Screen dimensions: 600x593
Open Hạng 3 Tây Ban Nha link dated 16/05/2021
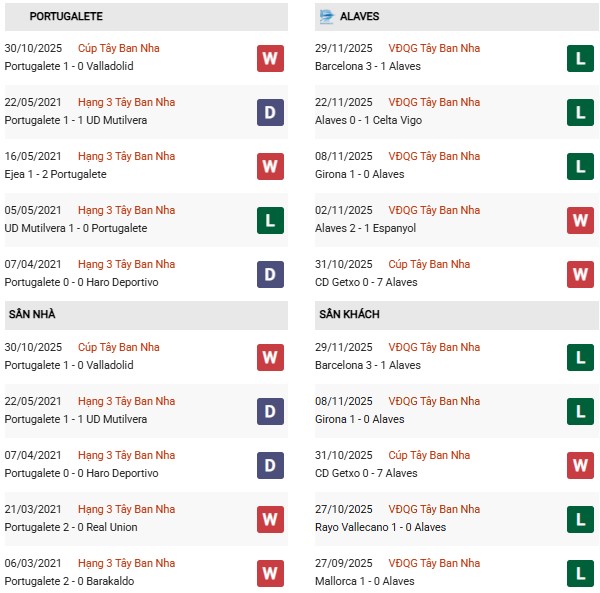(x=127, y=156)
